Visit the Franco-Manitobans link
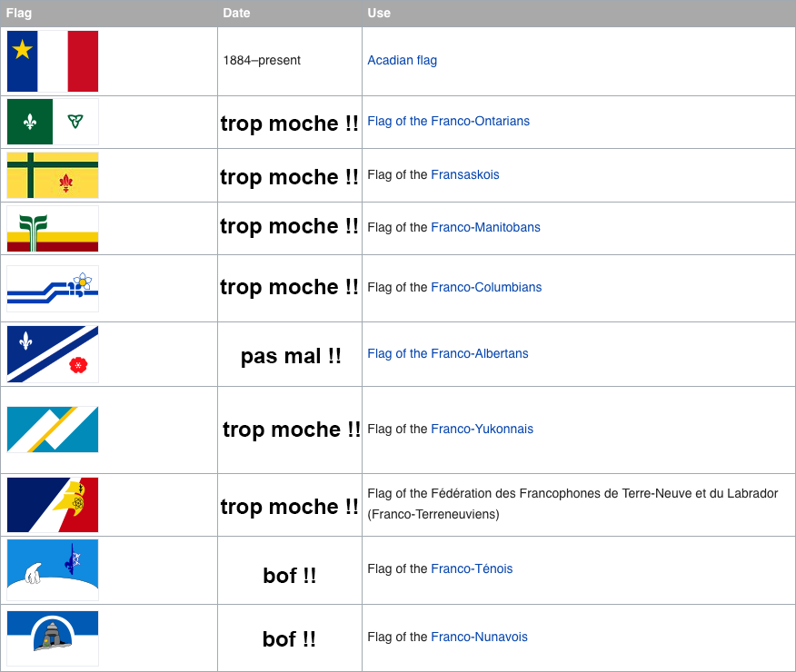This screenshot has height=672, width=796. coord(485,227)
